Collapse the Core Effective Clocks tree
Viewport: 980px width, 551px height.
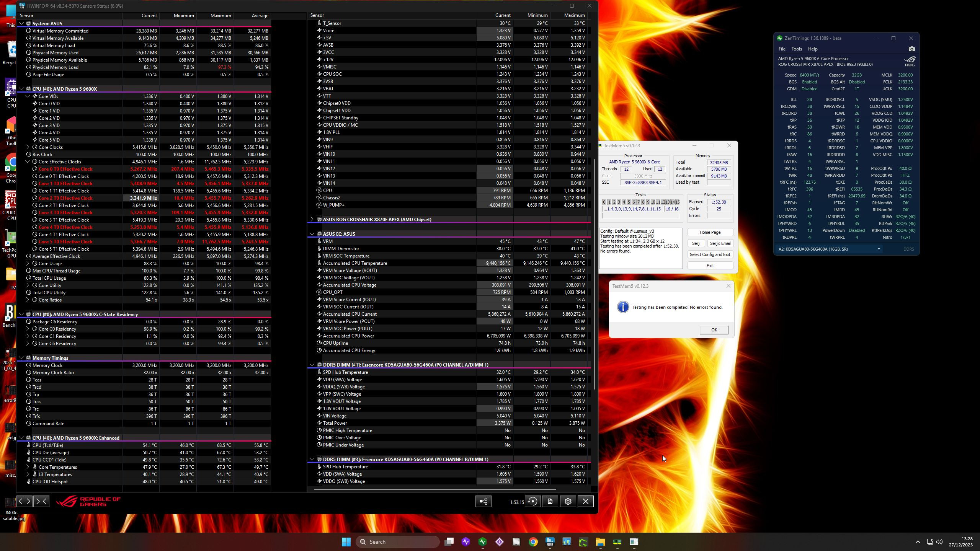[x=28, y=162]
